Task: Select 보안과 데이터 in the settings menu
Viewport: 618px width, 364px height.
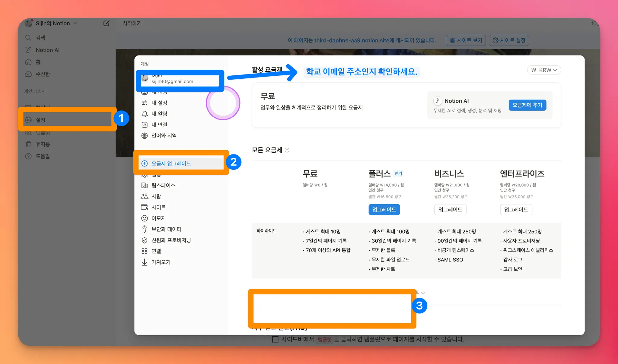Action: coord(166,229)
